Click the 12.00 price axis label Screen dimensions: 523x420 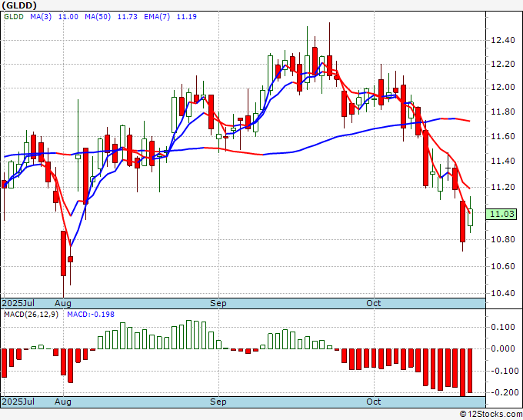click(x=503, y=88)
